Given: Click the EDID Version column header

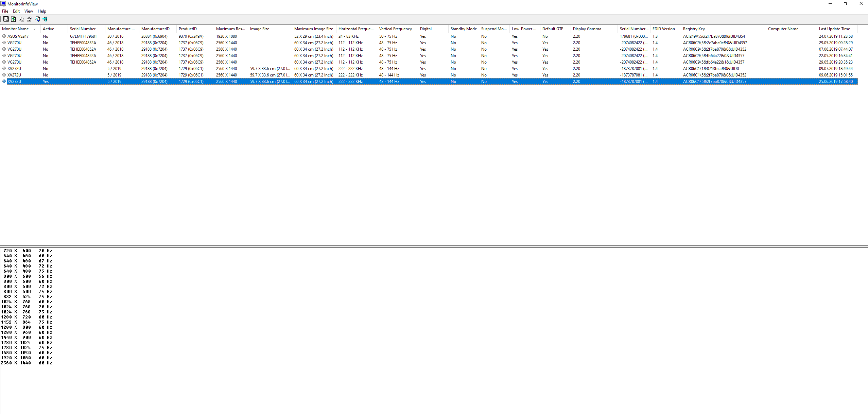Looking at the screenshot, I should coord(663,29).
